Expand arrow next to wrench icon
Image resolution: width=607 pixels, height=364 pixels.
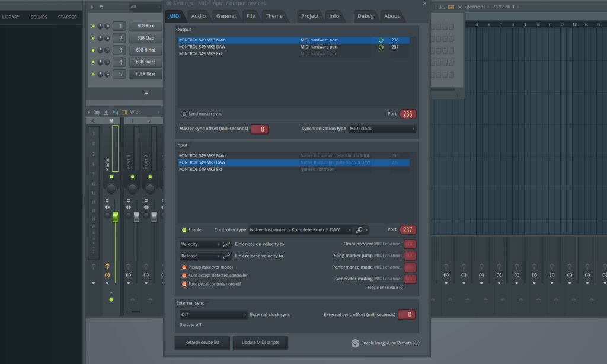pos(366,230)
